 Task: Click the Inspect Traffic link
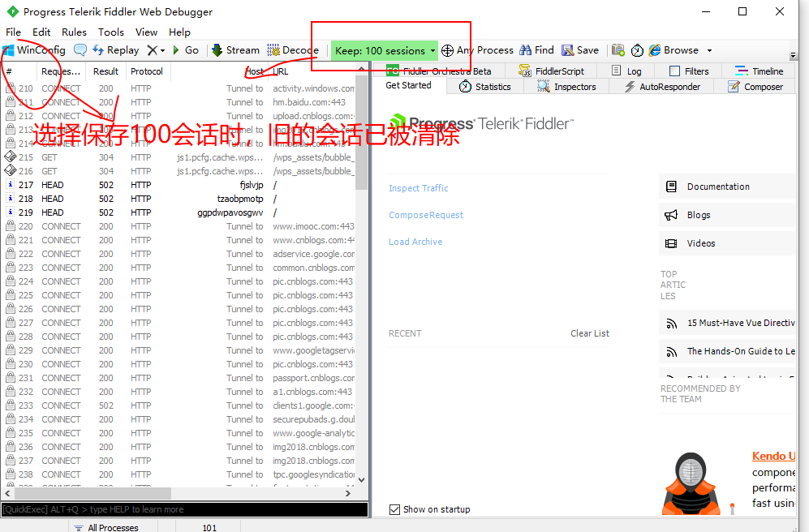point(419,188)
